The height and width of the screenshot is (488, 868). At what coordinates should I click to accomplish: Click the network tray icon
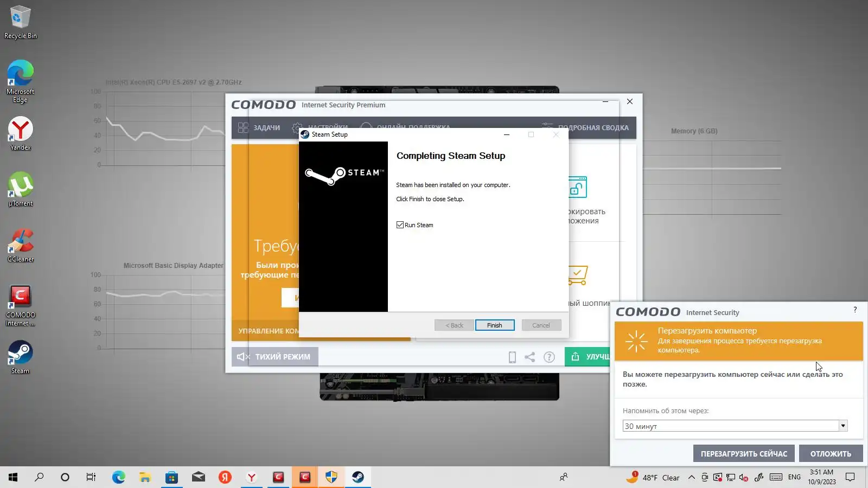click(731, 477)
